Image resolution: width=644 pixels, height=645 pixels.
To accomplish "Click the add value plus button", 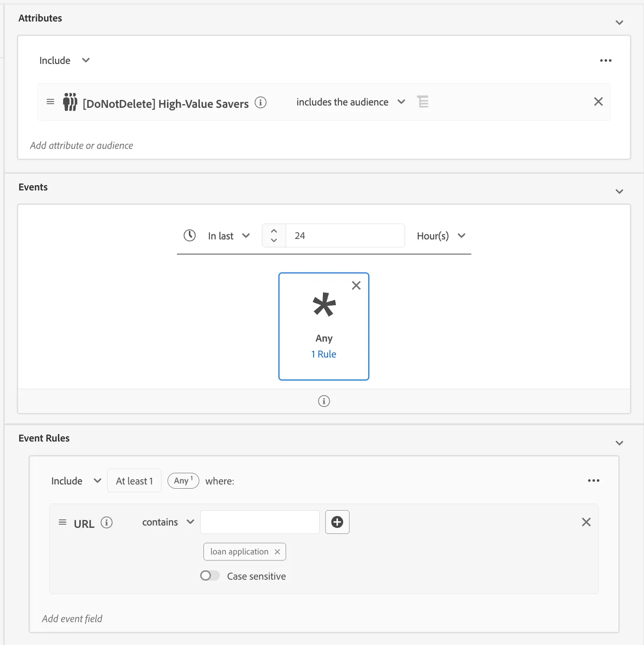I will tap(337, 522).
